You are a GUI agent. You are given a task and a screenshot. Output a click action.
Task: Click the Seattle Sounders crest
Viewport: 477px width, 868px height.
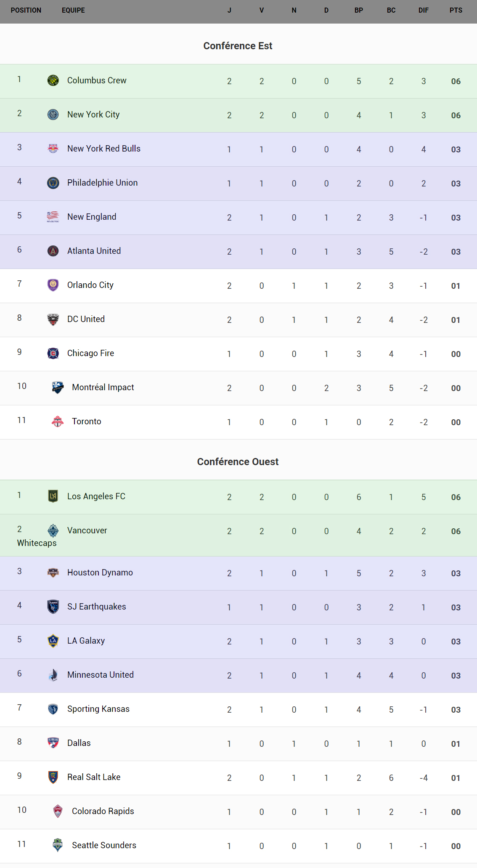[x=58, y=845]
